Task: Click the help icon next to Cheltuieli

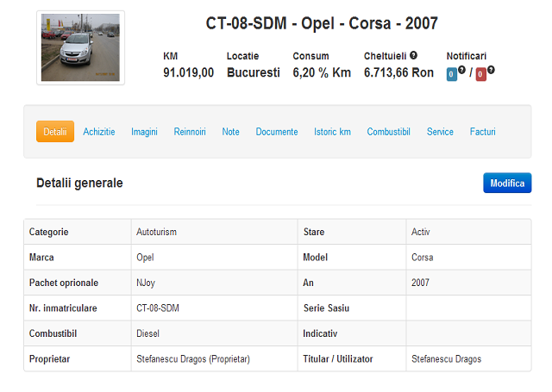Action: [413, 55]
